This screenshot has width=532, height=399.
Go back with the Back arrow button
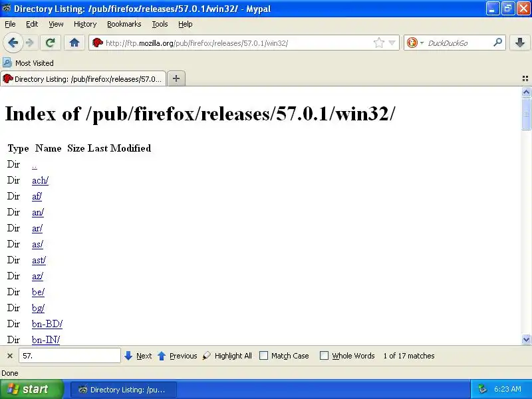(x=13, y=43)
